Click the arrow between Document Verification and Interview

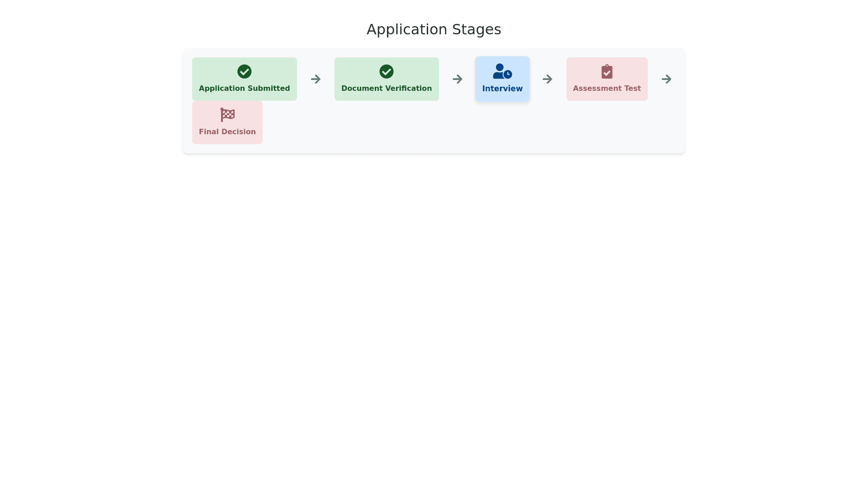point(458,79)
